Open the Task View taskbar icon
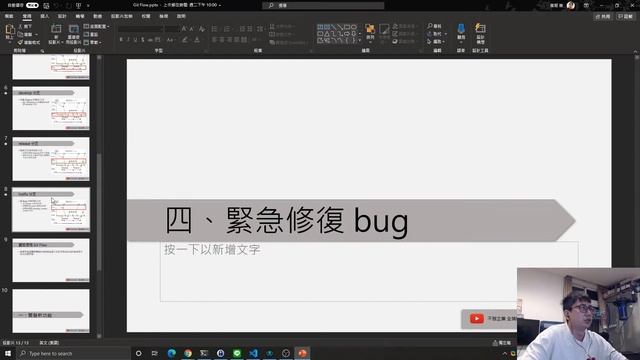Viewport: 640px width, 360px height. tap(155, 353)
